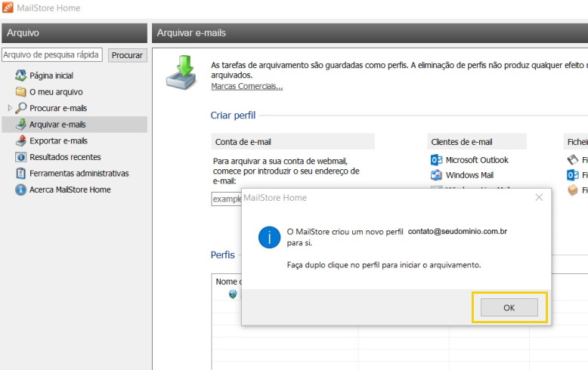Click the Arquivar e-mails panel title

coord(191,33)
